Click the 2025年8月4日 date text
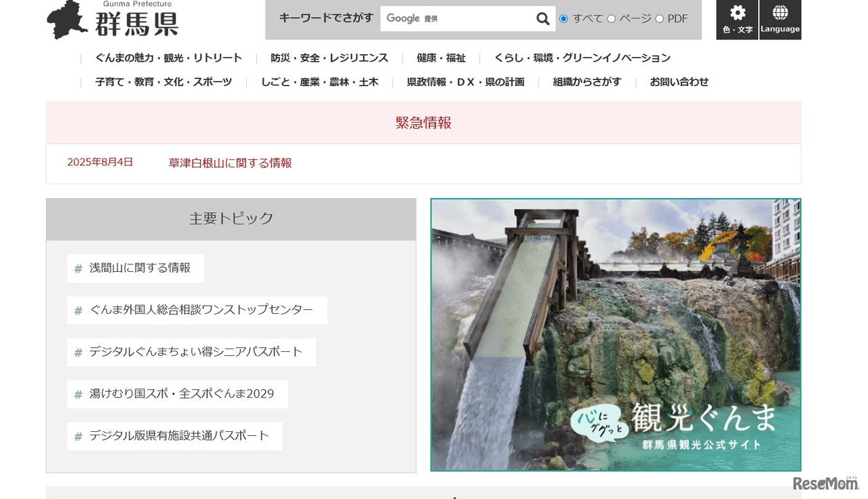 [100, 162]
